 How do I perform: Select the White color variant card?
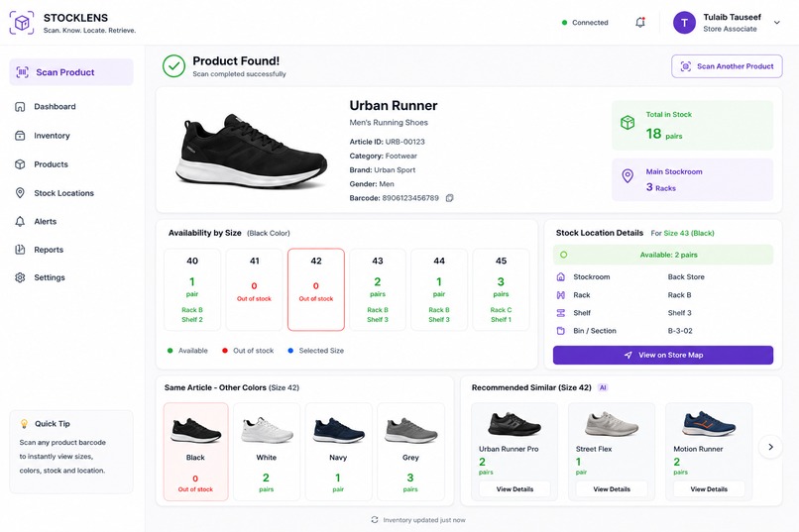coord(266,452)
